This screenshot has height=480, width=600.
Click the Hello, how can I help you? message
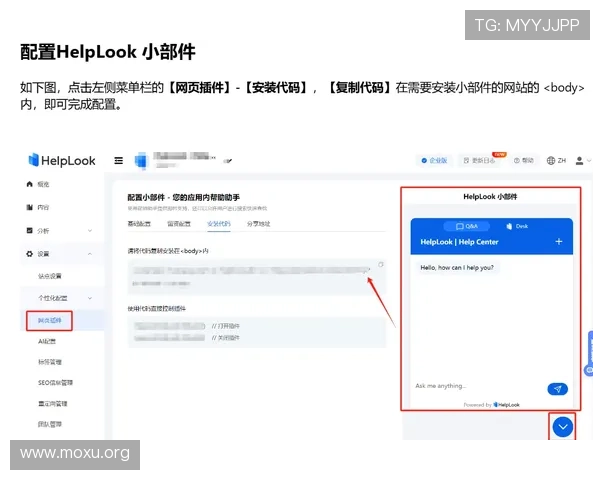click(457, 268)
